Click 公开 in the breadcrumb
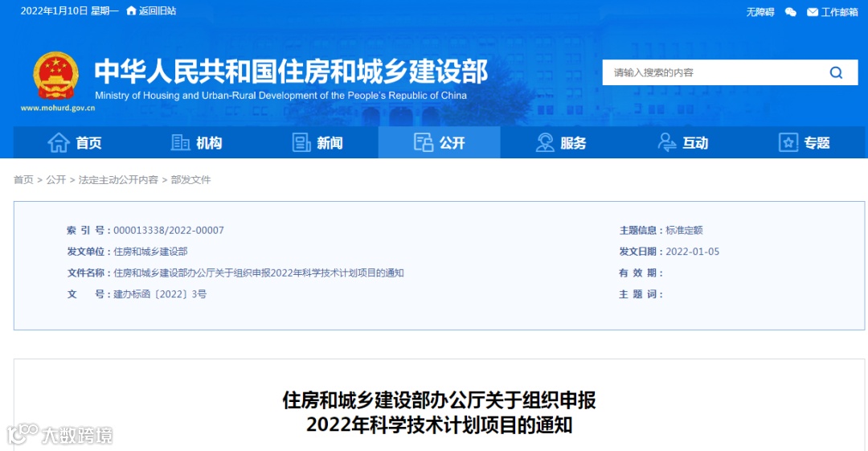This screenshot has height=451, width=868. pos(56,179)
